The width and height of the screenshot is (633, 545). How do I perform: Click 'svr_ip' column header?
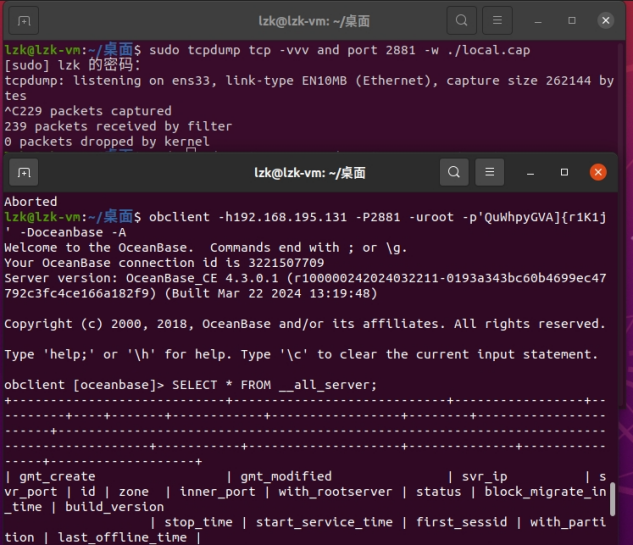(x=484, y=477)
